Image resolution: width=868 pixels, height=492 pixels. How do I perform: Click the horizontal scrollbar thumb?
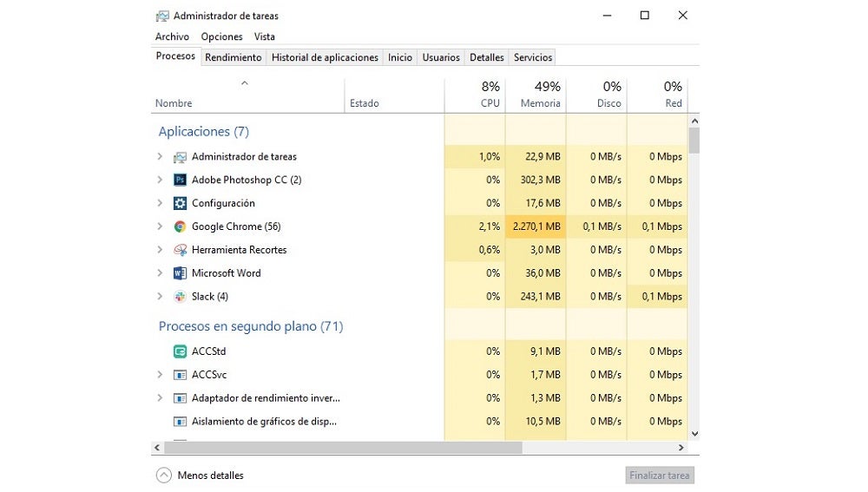coord(343,447)
